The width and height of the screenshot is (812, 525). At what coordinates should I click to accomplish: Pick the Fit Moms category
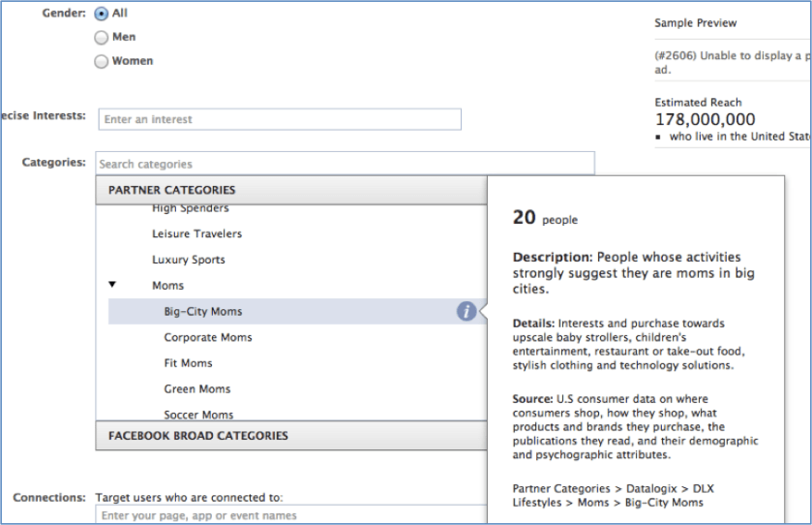188,363
